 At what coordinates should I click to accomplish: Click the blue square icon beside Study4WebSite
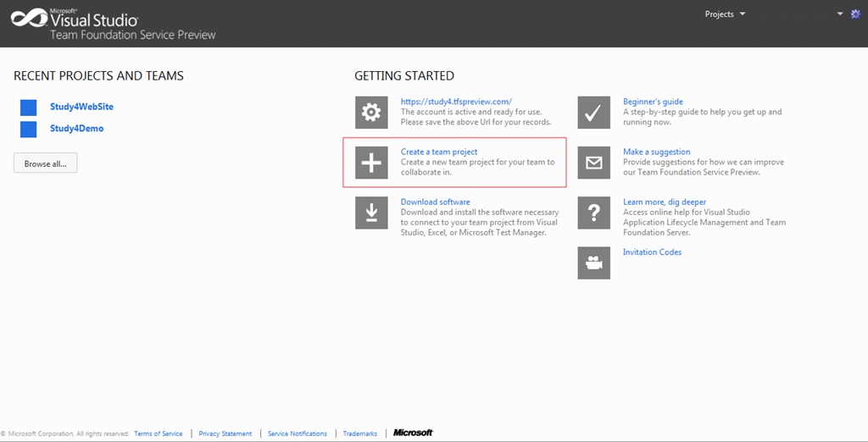click(28, 108)
